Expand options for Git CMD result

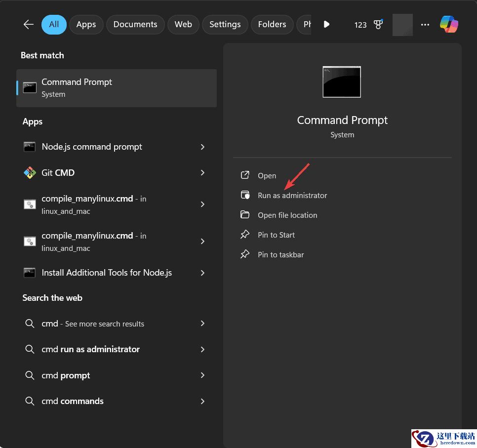pyautogui.click(x=202, y=173)
